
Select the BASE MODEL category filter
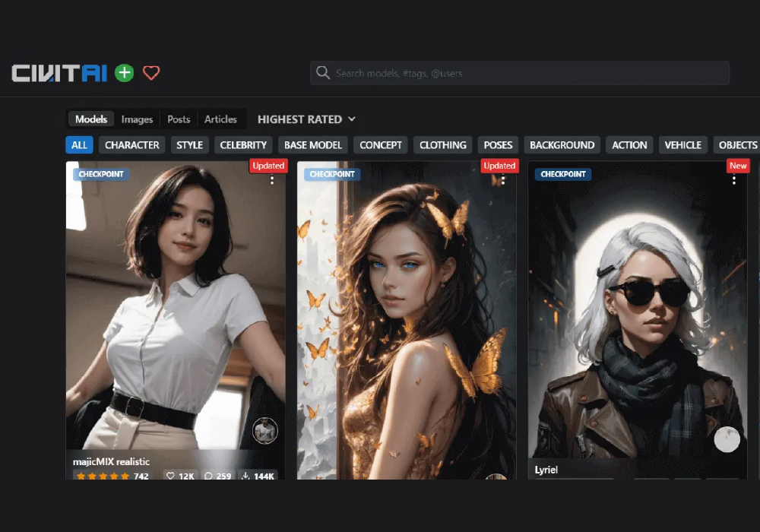pyautogui.click(x=312, y=145)
